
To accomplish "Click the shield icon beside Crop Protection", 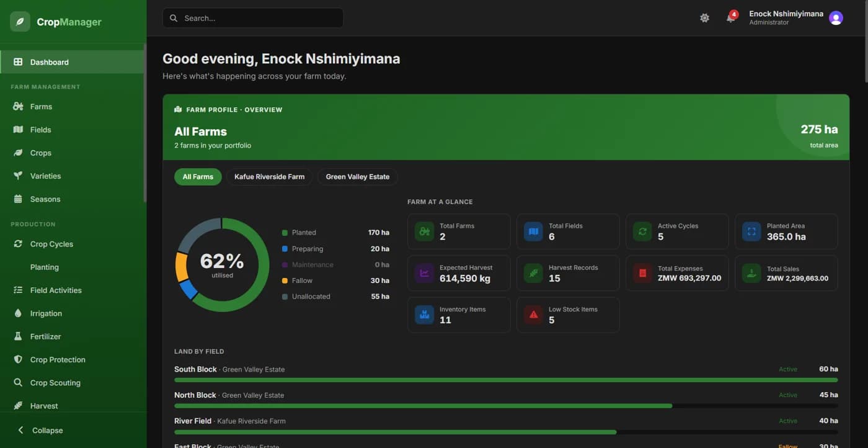I will (x=18, y=359).
